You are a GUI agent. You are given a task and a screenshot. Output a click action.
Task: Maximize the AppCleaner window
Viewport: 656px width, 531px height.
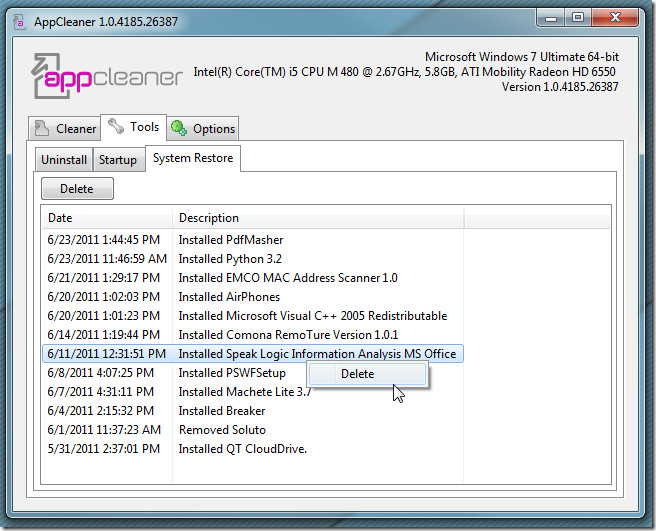pyautogui.click(x=578, y=18)
